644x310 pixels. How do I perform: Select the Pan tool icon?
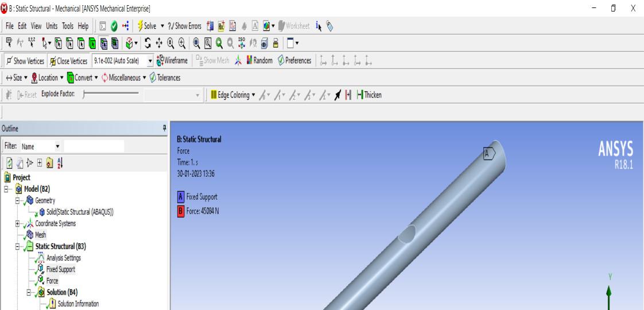pyautogui.click(x=159, y=43)
